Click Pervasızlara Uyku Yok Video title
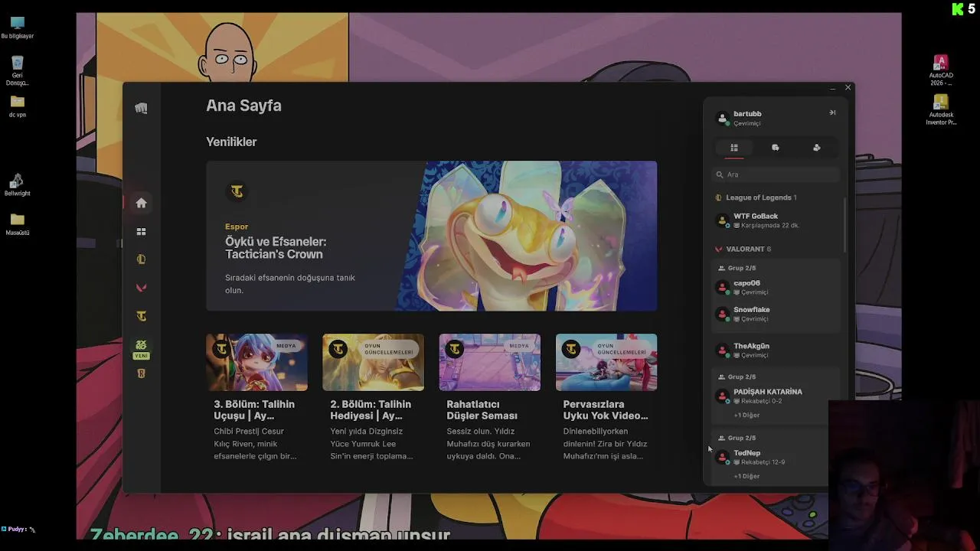980x551 pixels. coord(606,409)
